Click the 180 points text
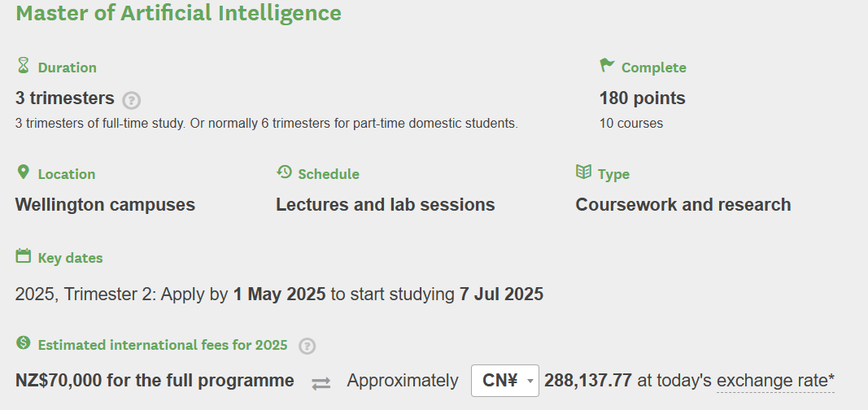The width and height of the screenshot is (868, 410). point(643,98)
